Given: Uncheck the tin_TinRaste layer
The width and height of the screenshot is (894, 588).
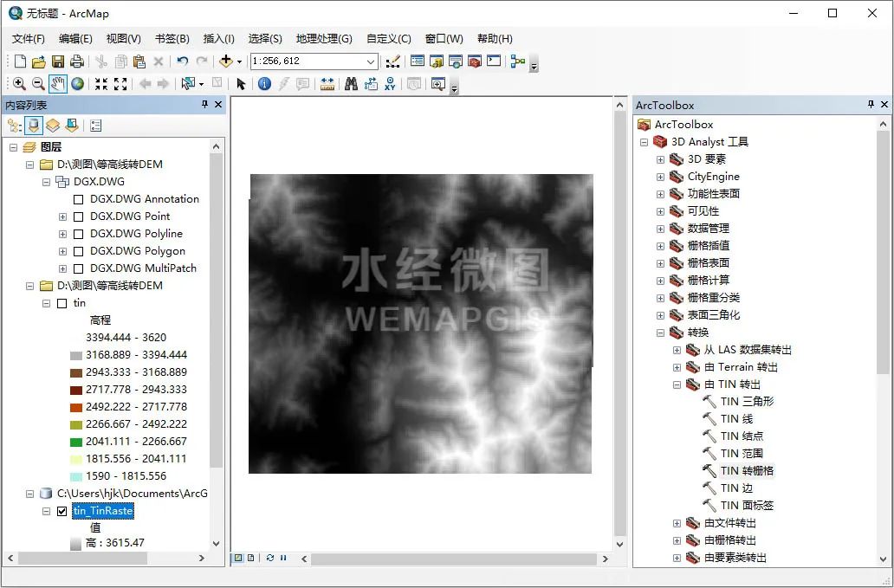Looking at the screenshot, I should pos(62,511).
